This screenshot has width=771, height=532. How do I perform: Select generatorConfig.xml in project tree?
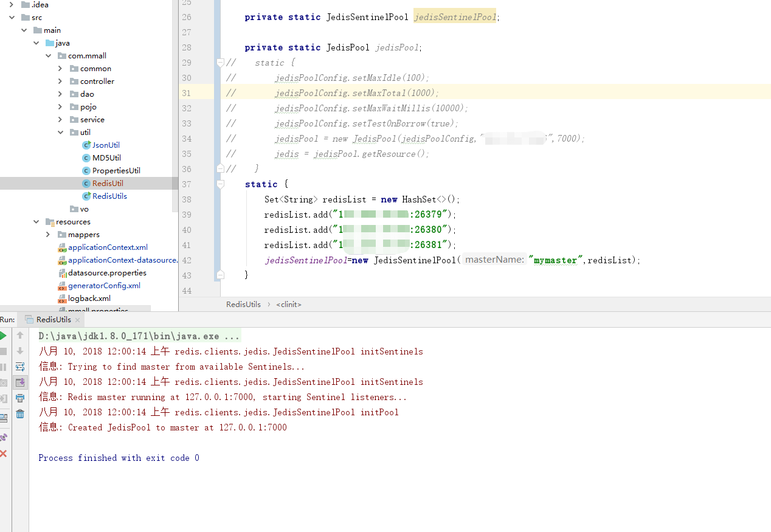tap(104, 286)
